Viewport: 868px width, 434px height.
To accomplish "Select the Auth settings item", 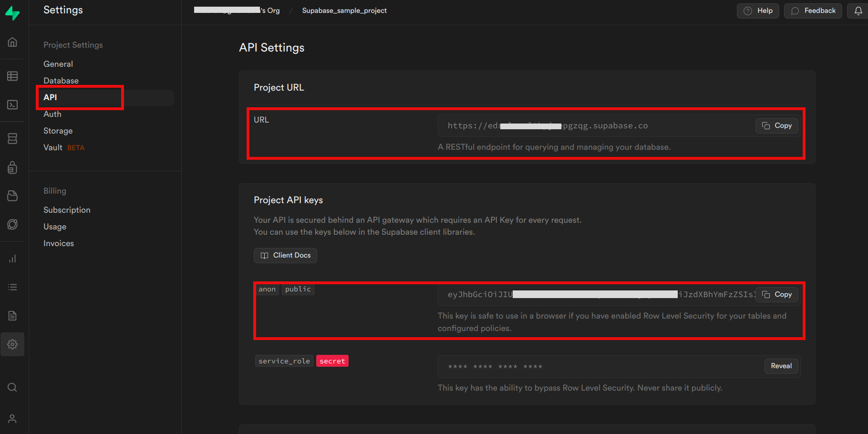I will click(x=52, y=114).
